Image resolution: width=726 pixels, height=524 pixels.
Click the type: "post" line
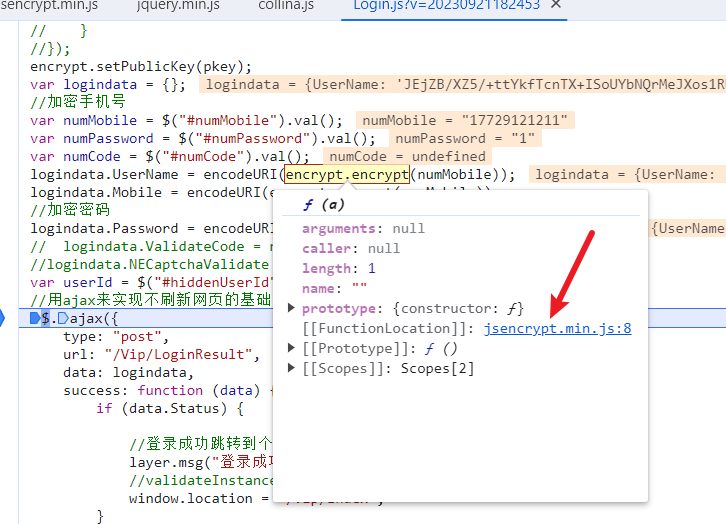click(116, 337)
